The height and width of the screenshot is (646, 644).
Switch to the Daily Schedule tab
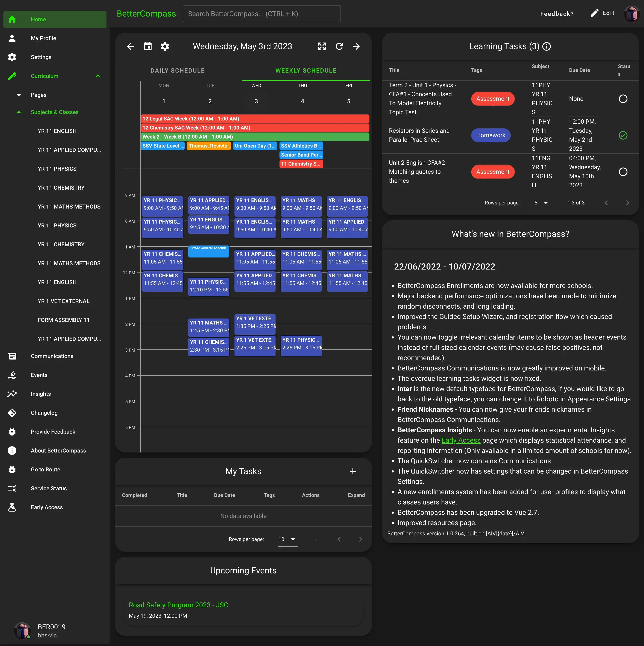[x=178, y=71]
